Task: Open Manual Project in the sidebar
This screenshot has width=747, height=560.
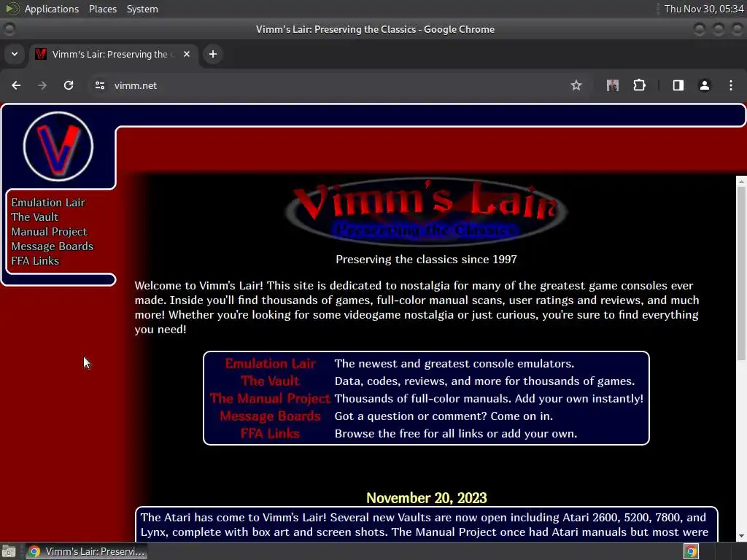Action: point(49,232)
